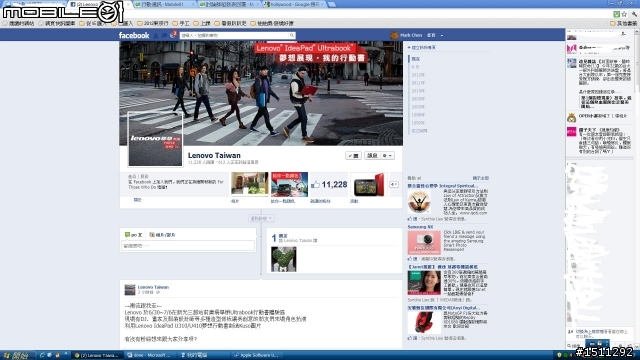Click the write something text box
The image size is (640, 360).
[188, 246]
